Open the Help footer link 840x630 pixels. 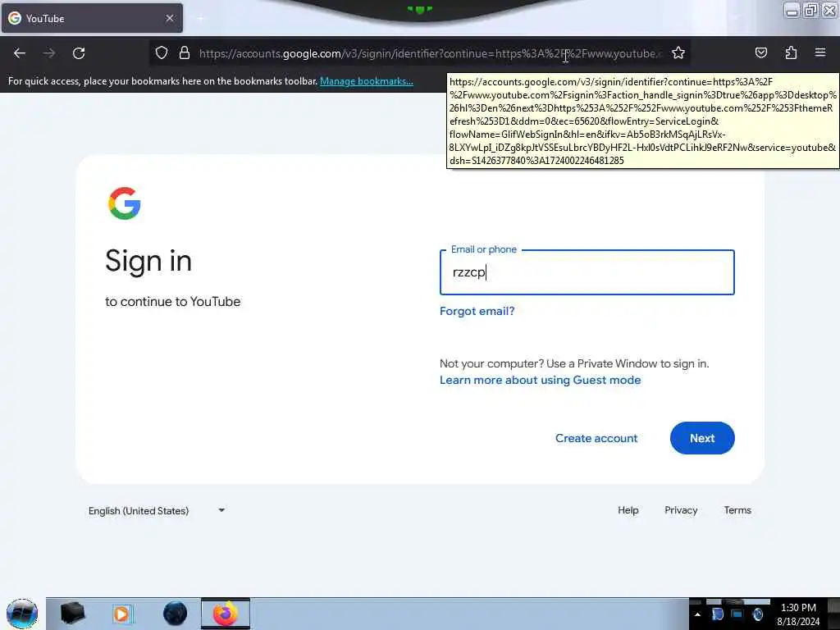tap(628, 510)
